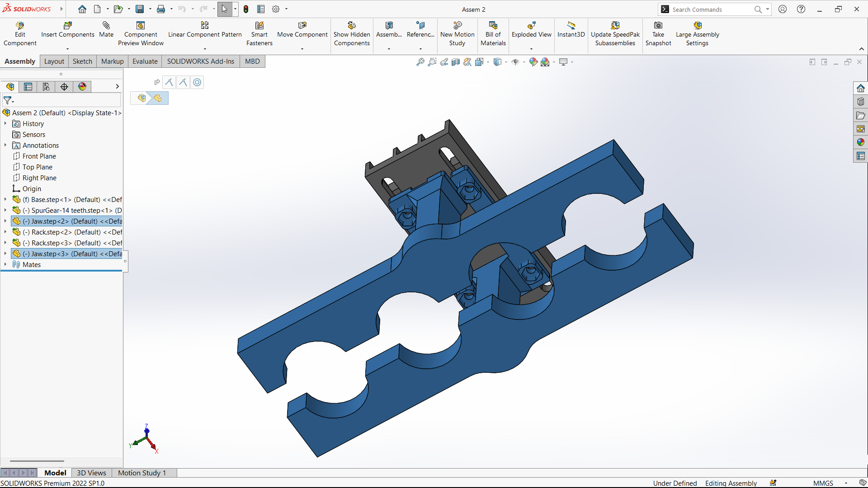Activate Move Component tool
This screenshot has height=488, width=868.
pos(302,30)
